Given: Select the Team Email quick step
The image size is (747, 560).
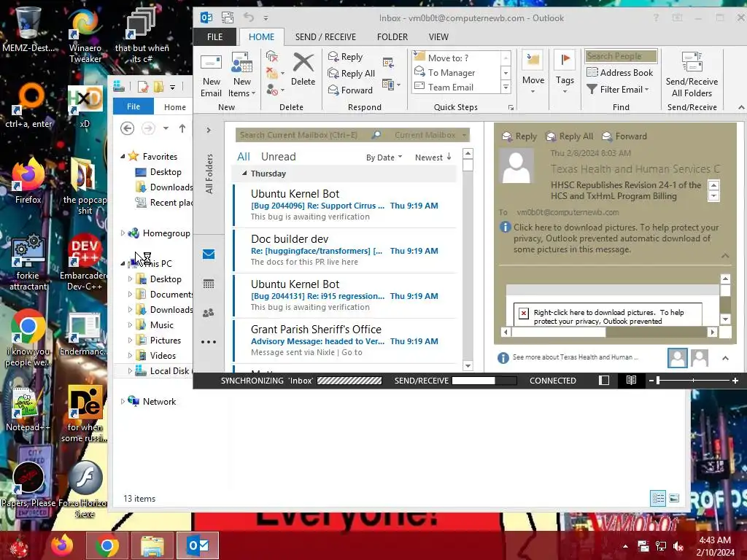Looking at the screenshot, I should (x=457, y=87).
